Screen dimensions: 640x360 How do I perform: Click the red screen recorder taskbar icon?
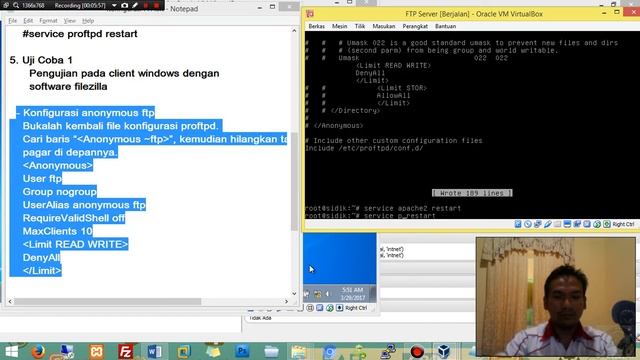[417, 351]
